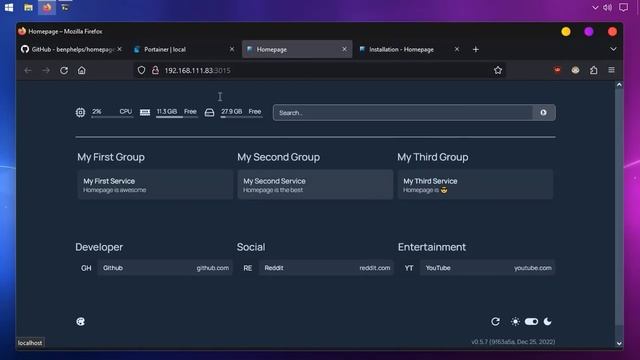Click the disk drive icon
This screenshot has width=640, height=360.
tap(209, 113)
